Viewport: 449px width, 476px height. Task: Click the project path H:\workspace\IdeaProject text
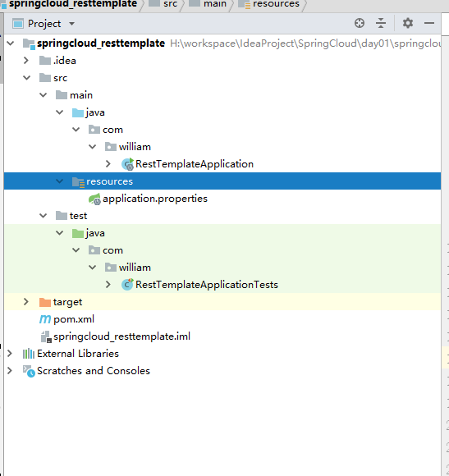coord(305,43)
